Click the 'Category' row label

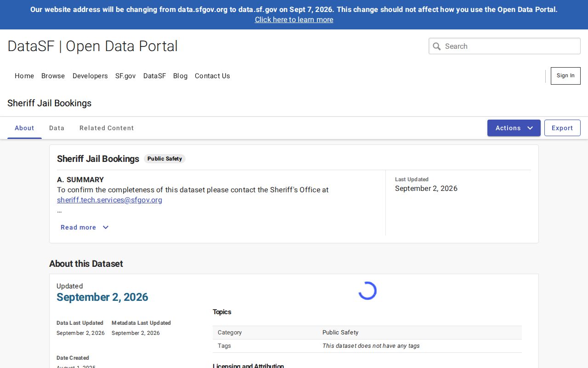coord(230,332)
